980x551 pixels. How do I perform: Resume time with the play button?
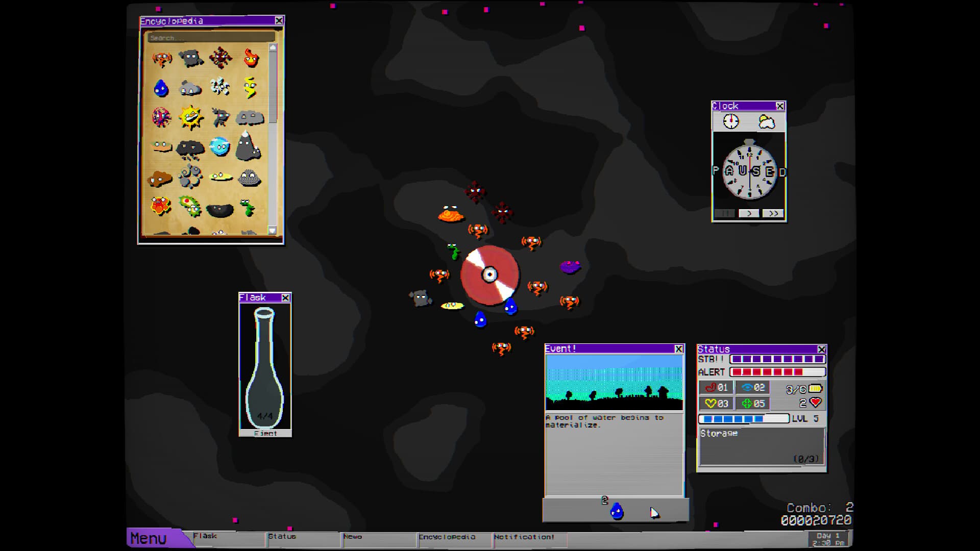[x=749, y=214]
